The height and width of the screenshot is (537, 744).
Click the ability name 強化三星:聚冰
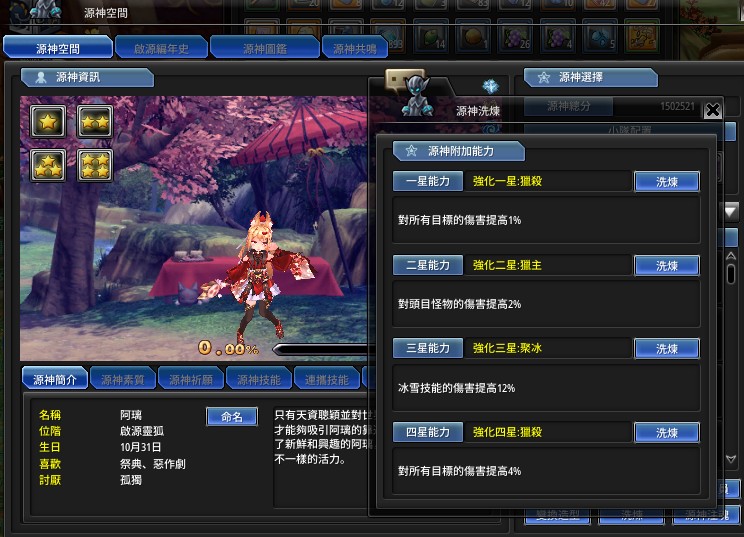(507, 348)
